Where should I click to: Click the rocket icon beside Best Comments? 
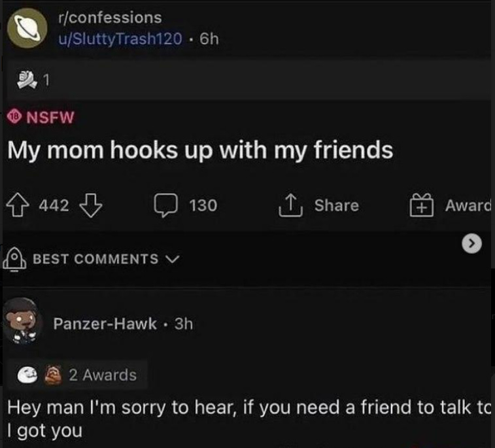14,259
